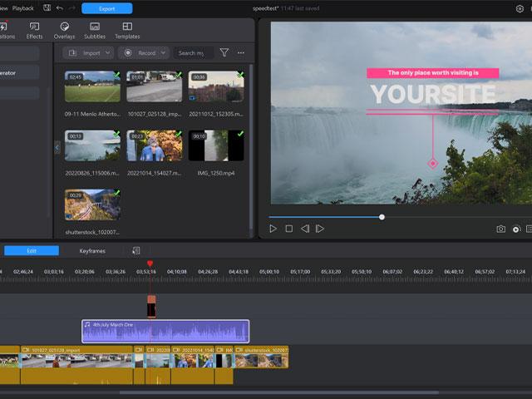
Task: Click the preview record/quality icon
Action: 516,229
